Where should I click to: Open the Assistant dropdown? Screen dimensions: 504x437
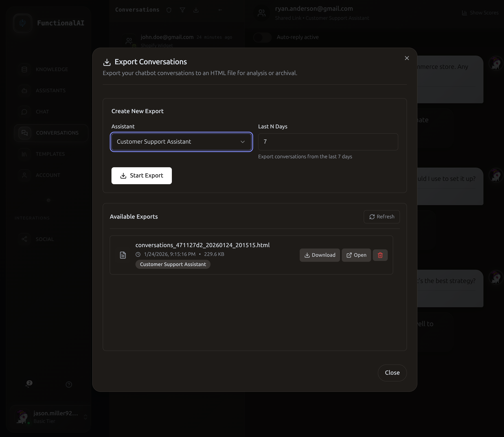tap(181, 142)
